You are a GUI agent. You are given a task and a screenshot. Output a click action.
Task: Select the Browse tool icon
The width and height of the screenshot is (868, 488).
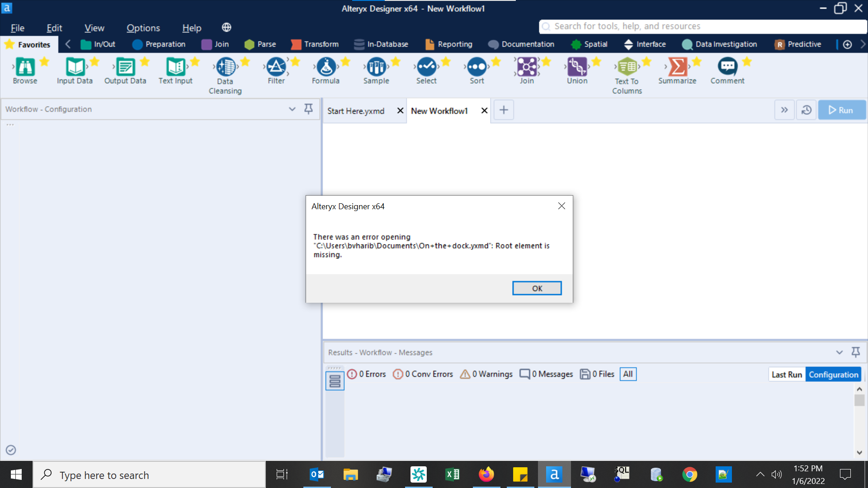[x=25, y=67]
